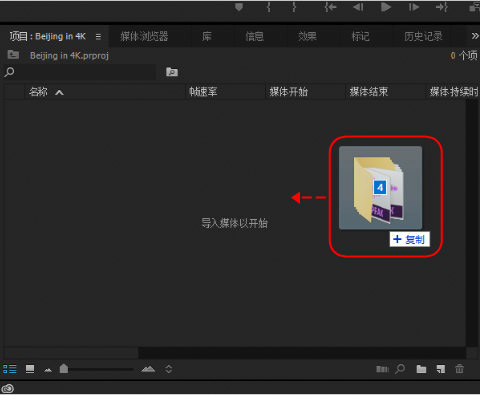This screenshot has height=395, width=480.
Task: Create a new bin
Action: (421, 369)
